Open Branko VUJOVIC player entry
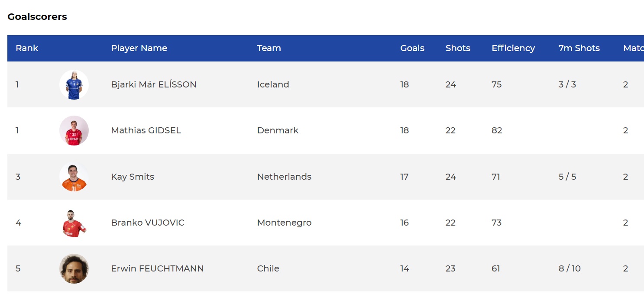 click(148, 223)
